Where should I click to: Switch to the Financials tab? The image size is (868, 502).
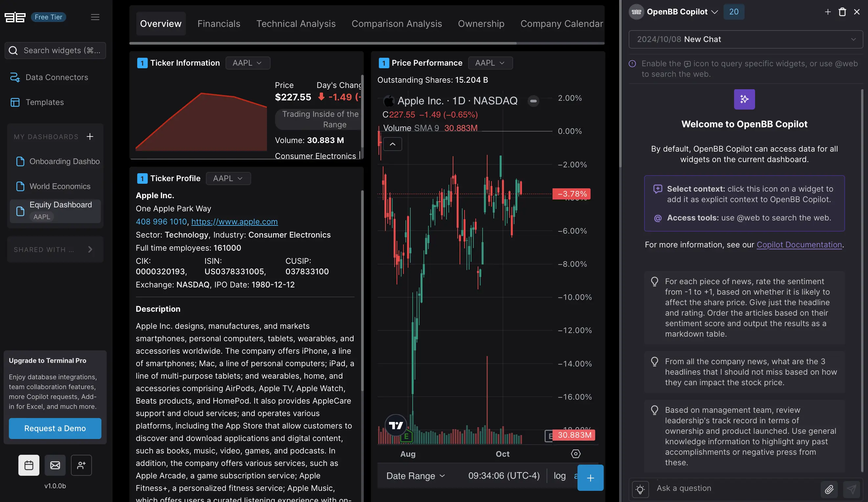[x=218, y=24]
